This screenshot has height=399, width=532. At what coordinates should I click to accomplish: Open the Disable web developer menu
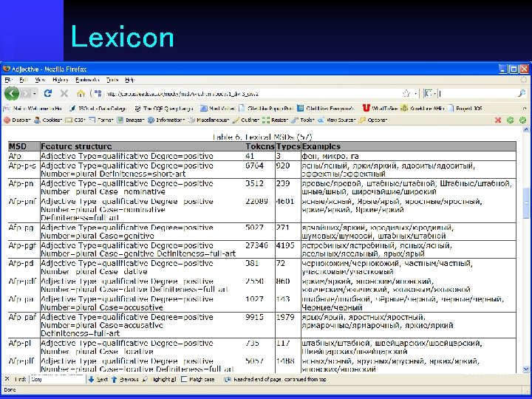[17, 120]
